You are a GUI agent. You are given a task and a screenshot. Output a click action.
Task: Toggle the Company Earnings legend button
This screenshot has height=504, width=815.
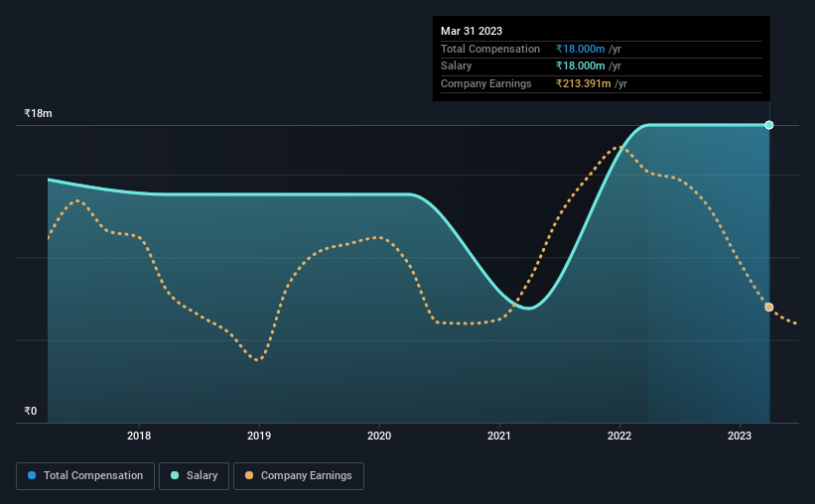tap(299, 476)
